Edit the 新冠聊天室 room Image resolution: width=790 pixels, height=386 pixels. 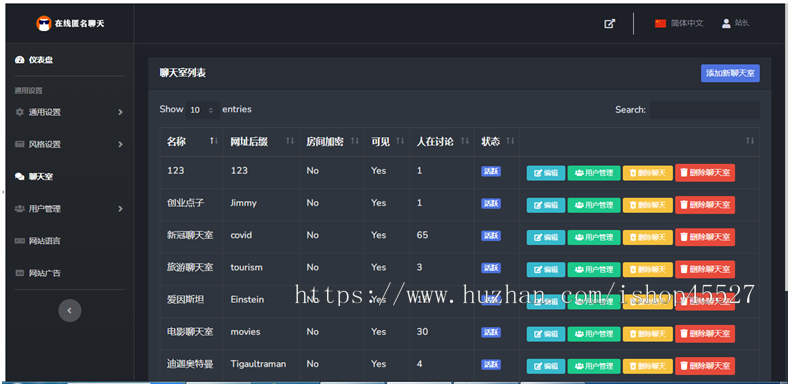click(546, 237)
